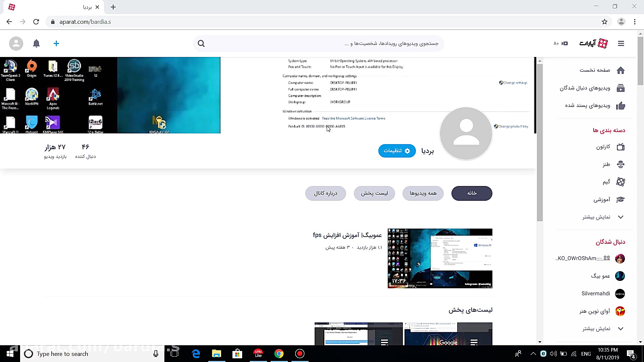Open Chrome's three-dot menu
The width and height of the screenshot is (644, 362).
click(x=635, y=21)
